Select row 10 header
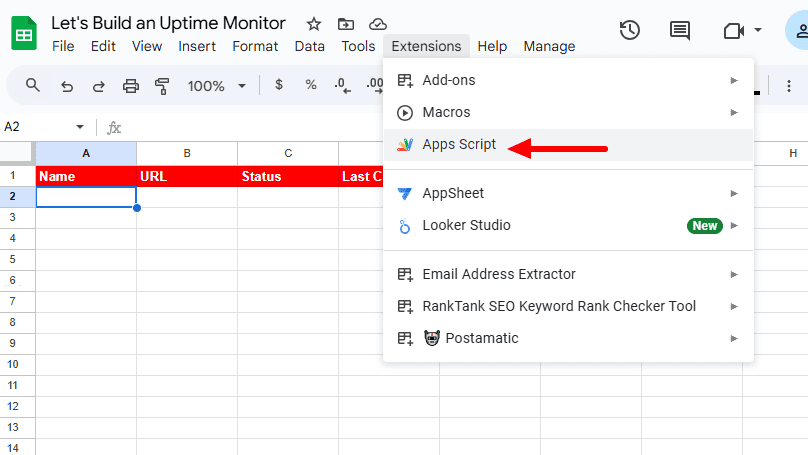The height and width of the screenshot is (455, 808). [x=18, y=364]
